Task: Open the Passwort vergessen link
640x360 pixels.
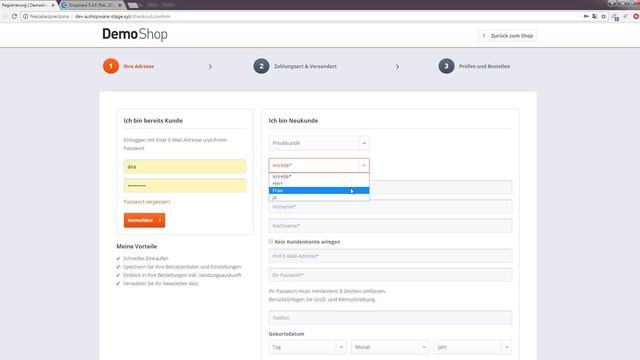Action: 147,202
